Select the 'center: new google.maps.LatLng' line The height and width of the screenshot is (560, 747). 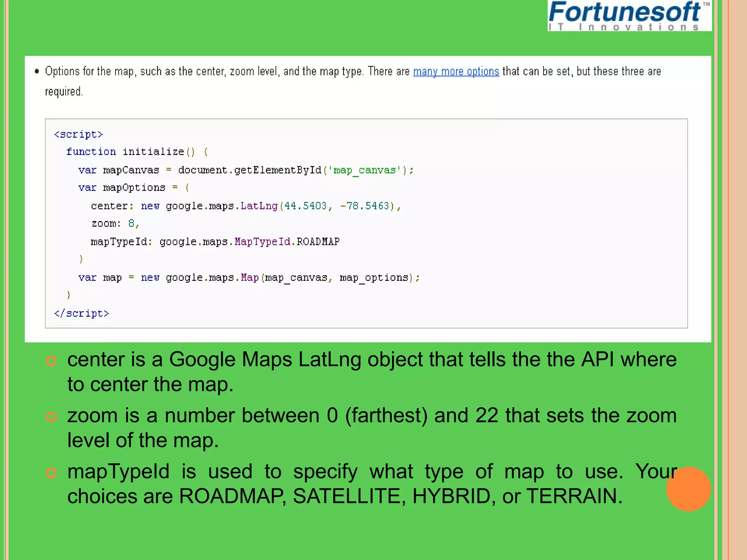pyautogui.click(x=246, y=206)
